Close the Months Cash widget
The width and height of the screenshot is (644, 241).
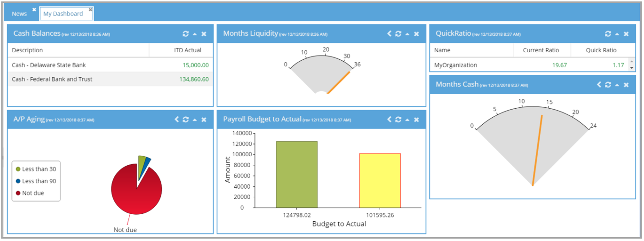626,85
